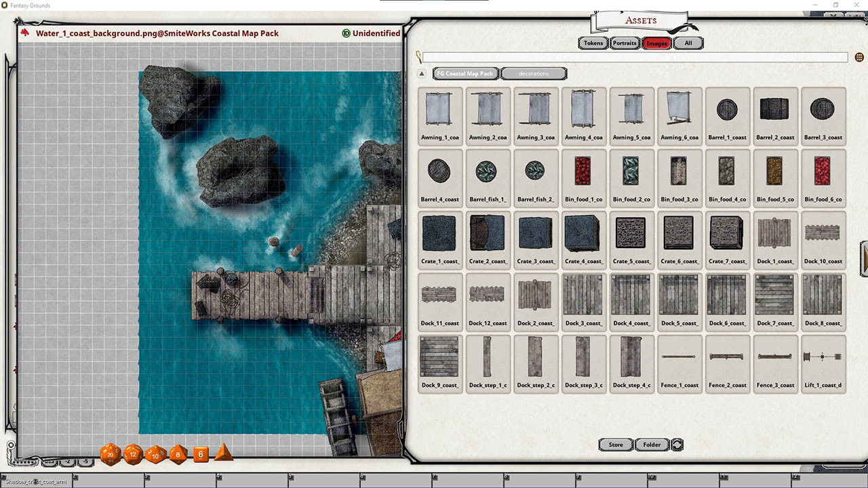Switch asset filter to Tokens

click(x=593, y=43)
